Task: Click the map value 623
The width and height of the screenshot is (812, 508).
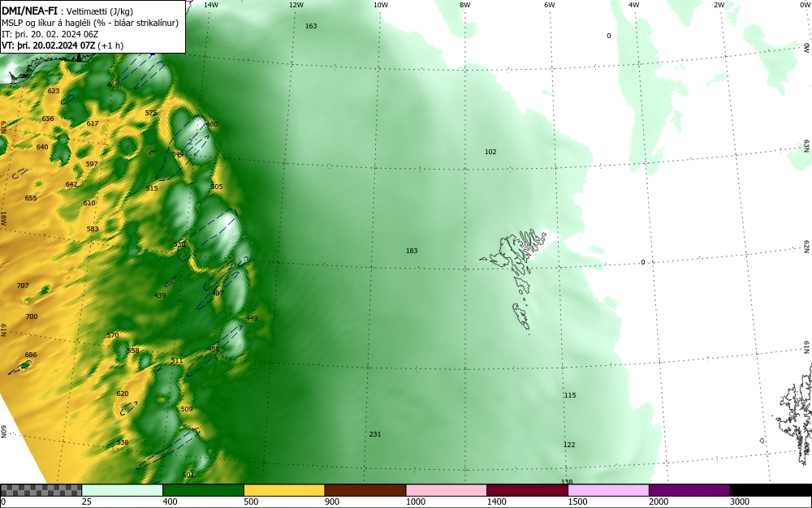Action: pyautogui.click(x=54, y=91)
